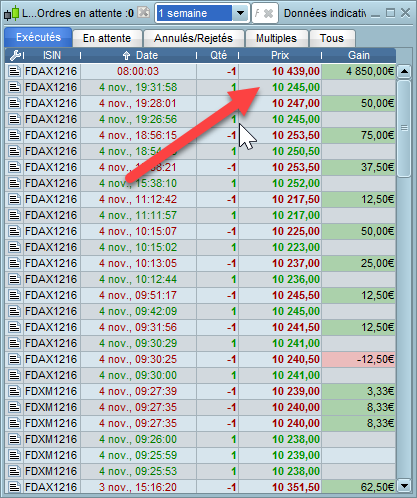The height and width of the screenshot is (498, 417).
Task: Sort by the Qté column header
Action: pos(218,55)
